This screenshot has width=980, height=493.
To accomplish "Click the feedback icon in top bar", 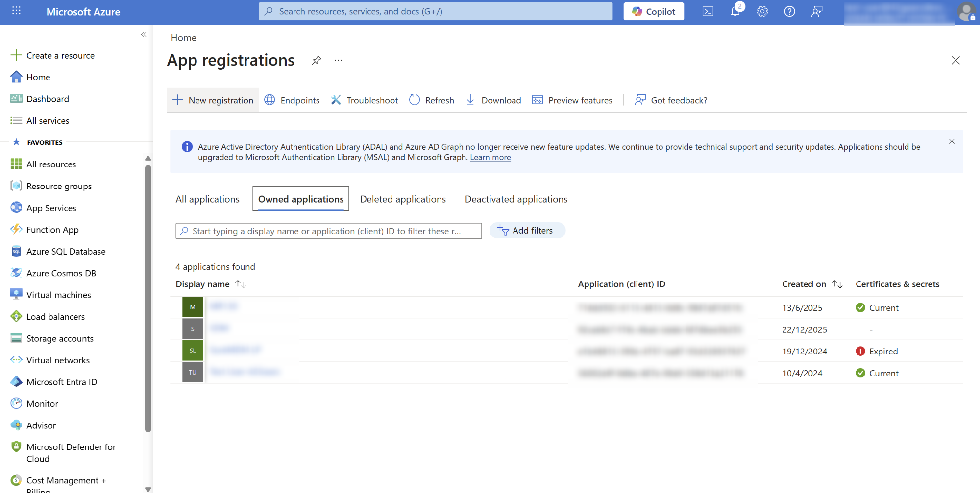I will (816, 11).
